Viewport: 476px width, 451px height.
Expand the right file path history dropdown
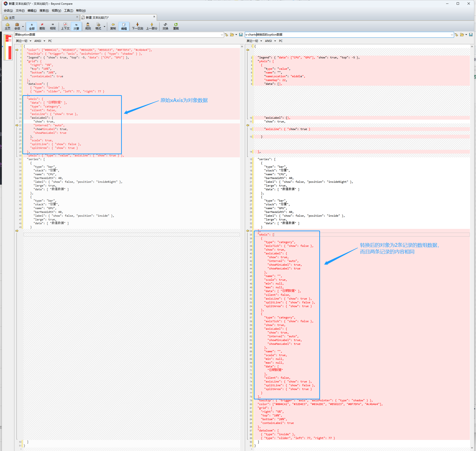(452, 35)
